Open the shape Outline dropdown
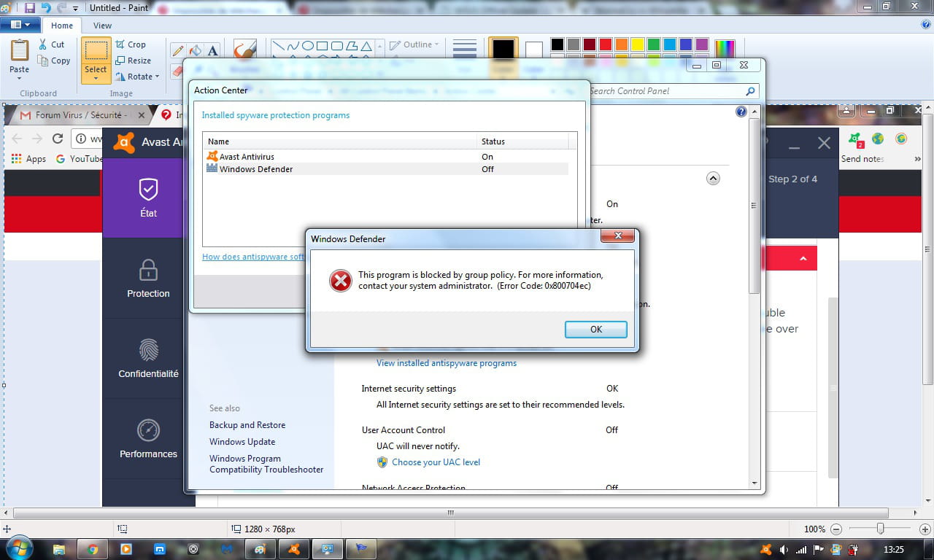The height and width of the screenshot is (560, 934). tap(414, 44)
